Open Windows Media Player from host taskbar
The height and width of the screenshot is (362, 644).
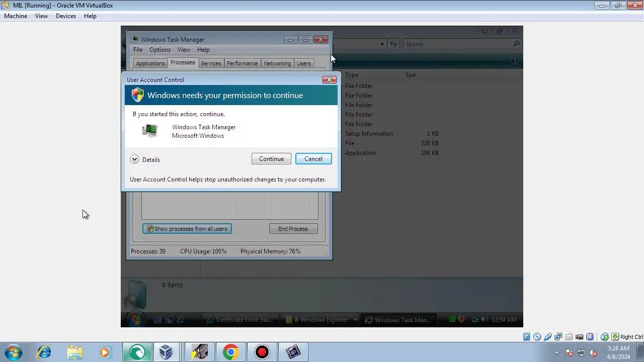point(105,352)
